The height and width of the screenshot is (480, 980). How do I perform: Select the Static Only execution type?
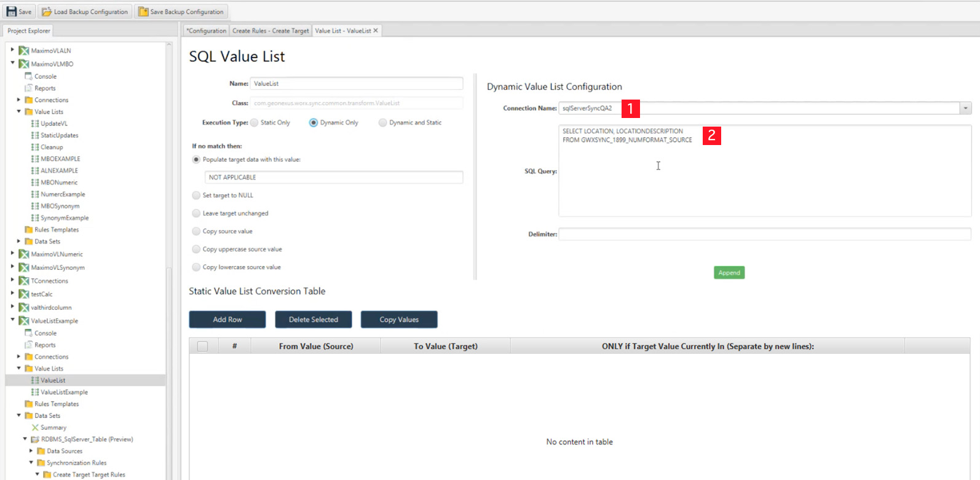tap(255, 122)
